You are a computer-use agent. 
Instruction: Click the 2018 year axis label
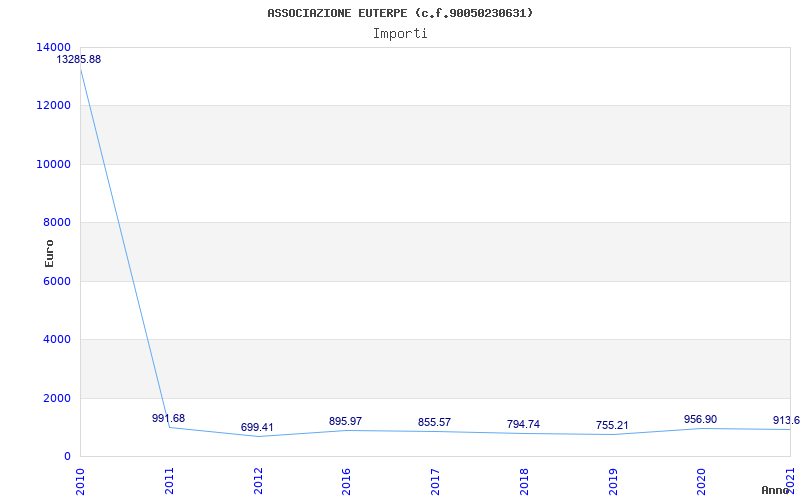(524, 481)
